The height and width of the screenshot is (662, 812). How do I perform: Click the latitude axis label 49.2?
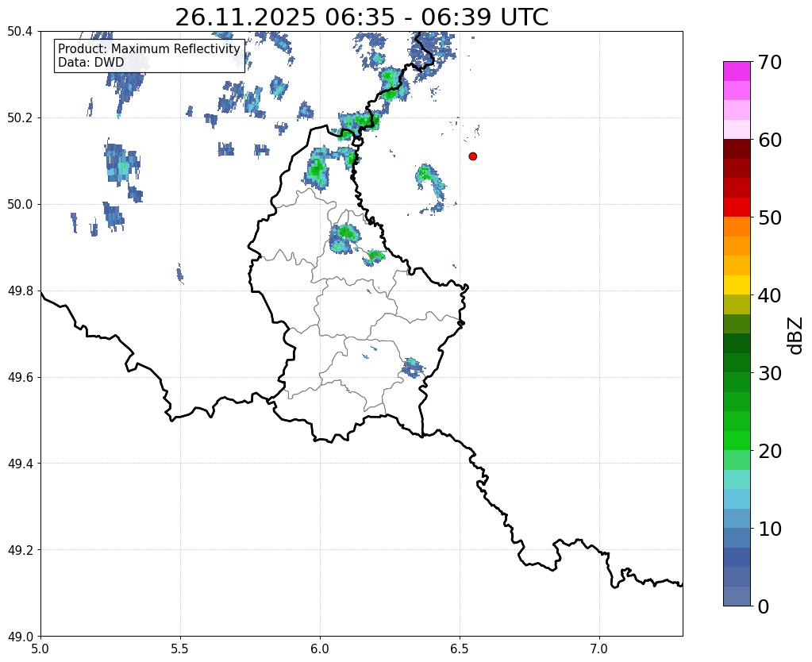(20, 550)
